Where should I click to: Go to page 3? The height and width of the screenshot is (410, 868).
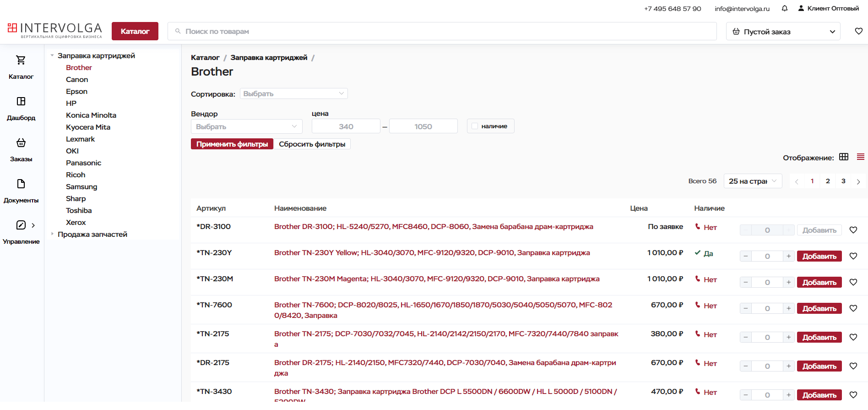tap(843, 181)
